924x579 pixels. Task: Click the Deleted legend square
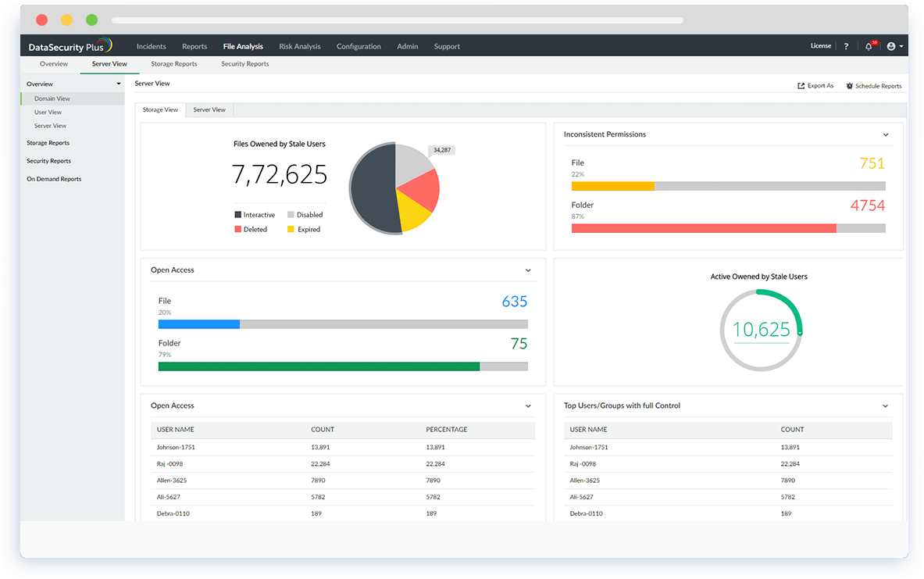[238, 230]
